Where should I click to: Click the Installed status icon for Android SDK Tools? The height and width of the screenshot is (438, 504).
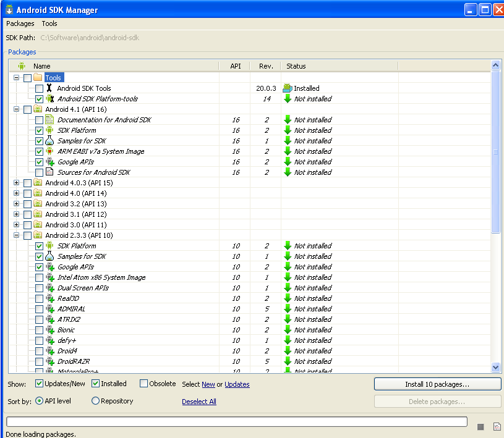click(288, 88)
